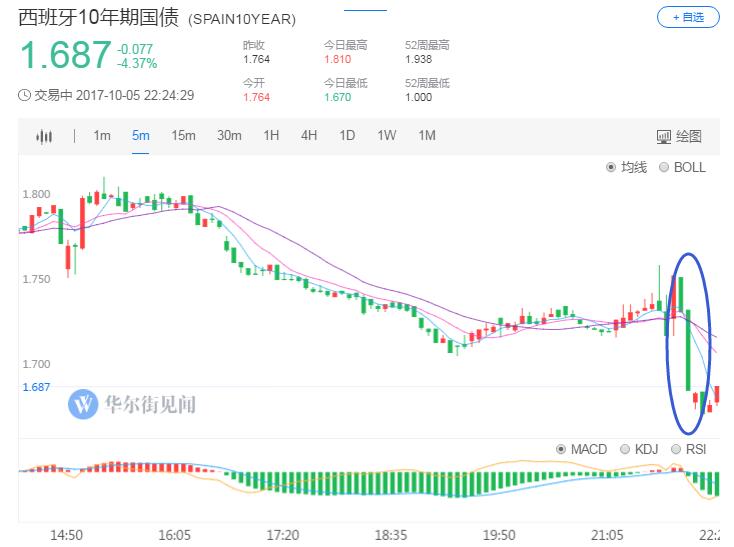
Task: Select the MACD indicator radio button
Action: [x=562, y=449]
